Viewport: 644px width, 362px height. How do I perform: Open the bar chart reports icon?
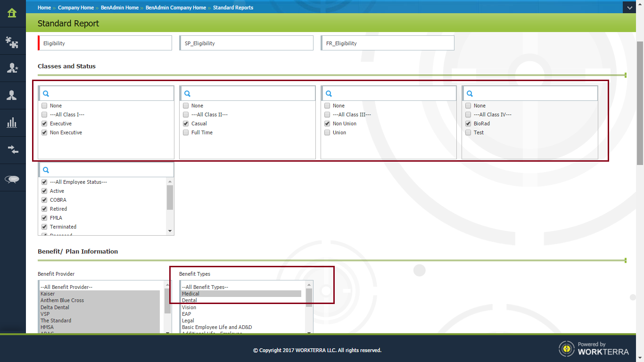tap(12, 123)
